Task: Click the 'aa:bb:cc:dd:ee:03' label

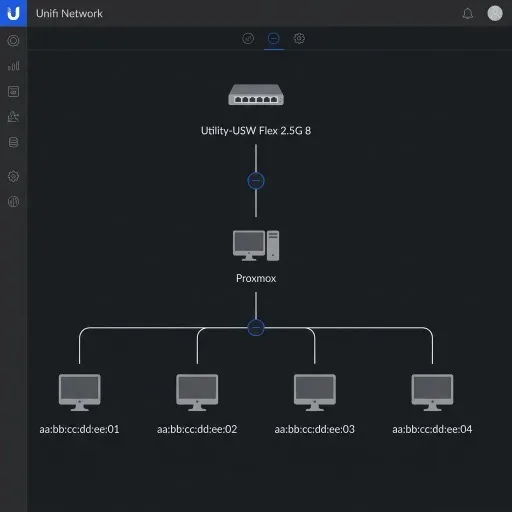Action: [x=315, y=429]
